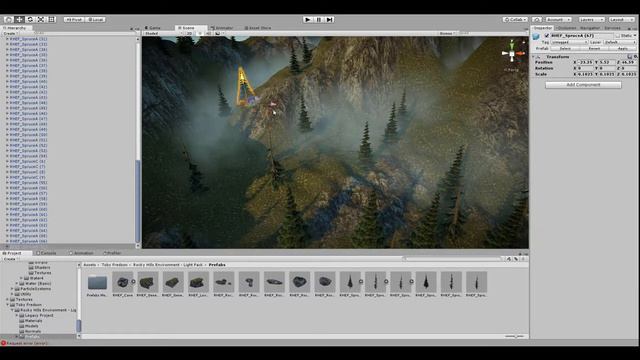This screenshot has width=640, height=360.
Task: Select the Move tool
Action: tap(19, 19)
